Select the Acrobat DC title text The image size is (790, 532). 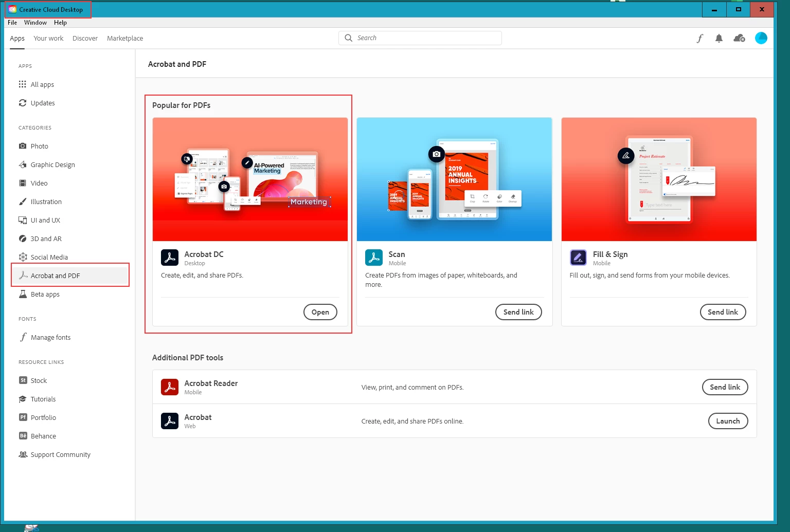(x=204, y=254)
